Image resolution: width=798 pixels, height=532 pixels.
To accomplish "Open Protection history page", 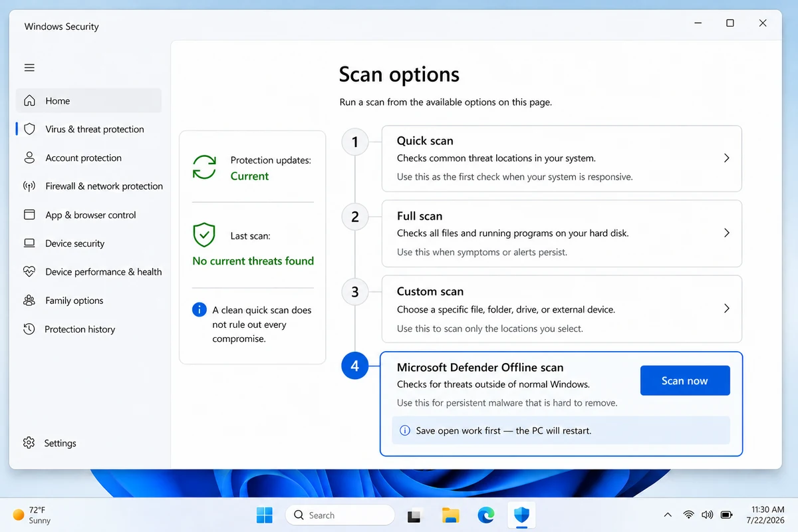I will tap(88, 329).
